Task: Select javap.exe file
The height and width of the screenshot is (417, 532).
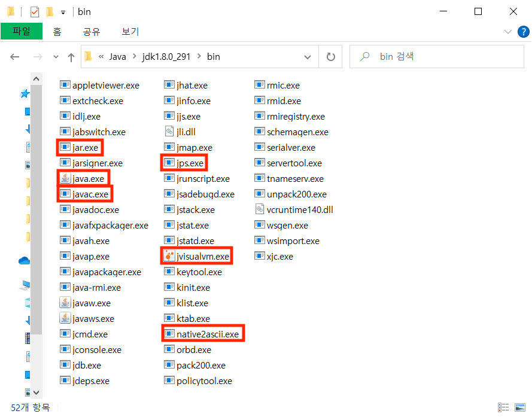Action: point(84,257)
